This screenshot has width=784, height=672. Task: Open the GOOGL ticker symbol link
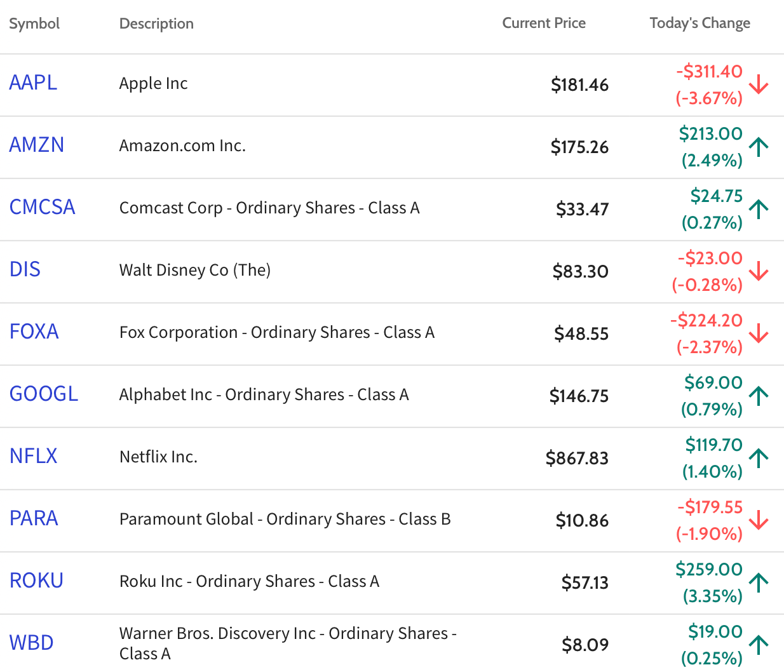click(x=44, y=394)
